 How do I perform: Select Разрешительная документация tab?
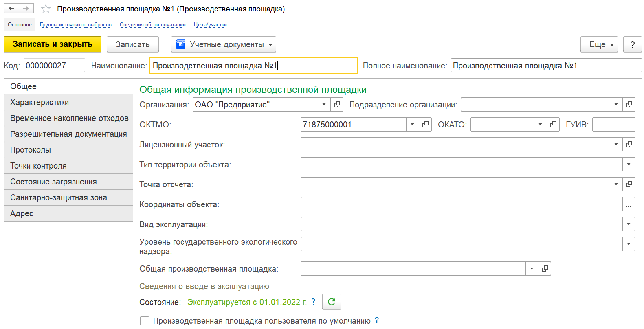[x=68, y=134]
